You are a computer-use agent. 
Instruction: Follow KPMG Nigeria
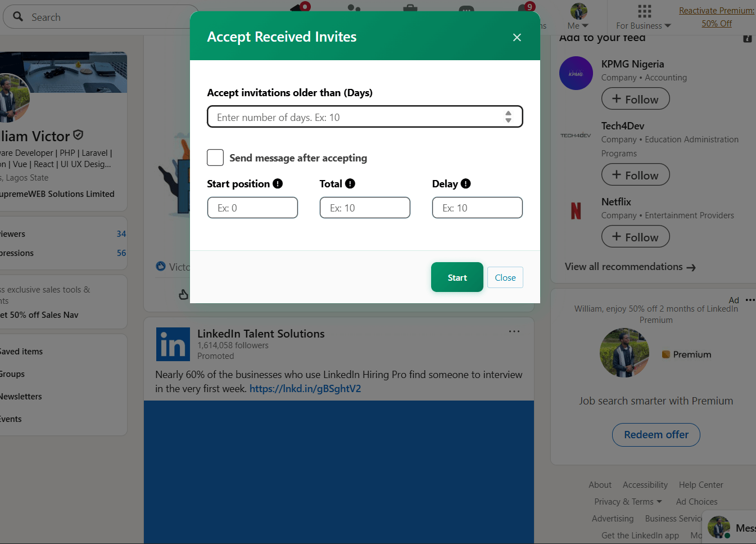coord(635,99)
